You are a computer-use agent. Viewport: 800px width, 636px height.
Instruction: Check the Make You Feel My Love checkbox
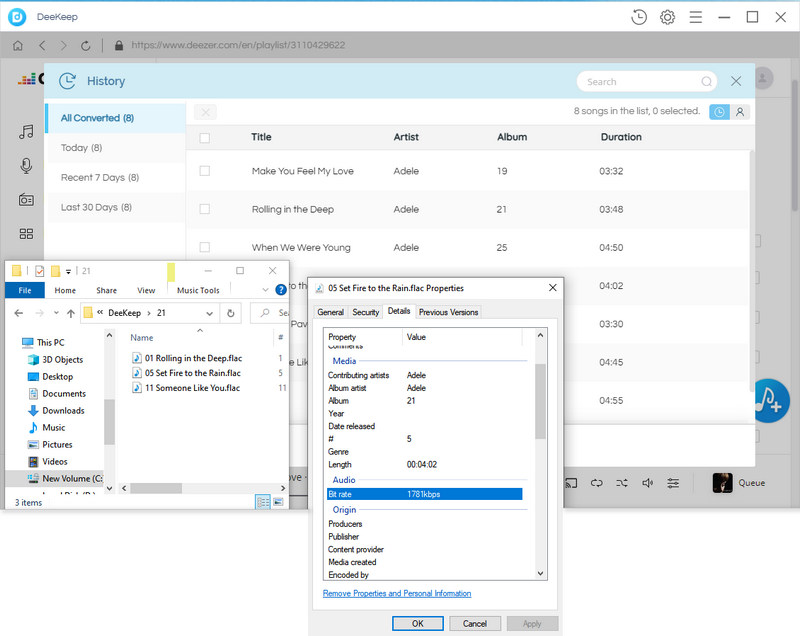205,171
